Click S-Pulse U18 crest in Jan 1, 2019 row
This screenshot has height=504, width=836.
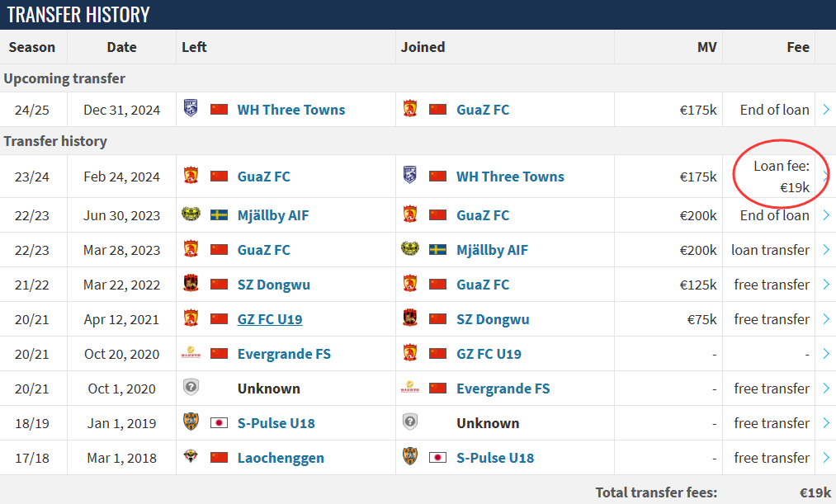tap(191, 422)
